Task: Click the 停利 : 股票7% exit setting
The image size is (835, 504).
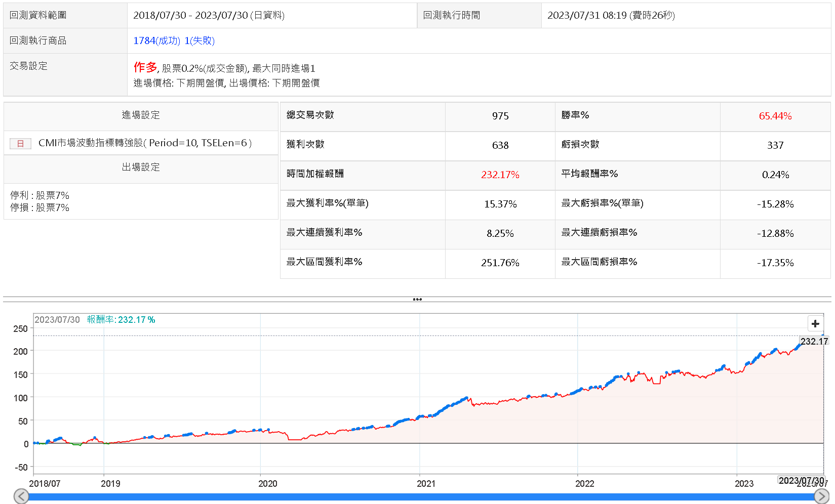Action: (40, 195)
